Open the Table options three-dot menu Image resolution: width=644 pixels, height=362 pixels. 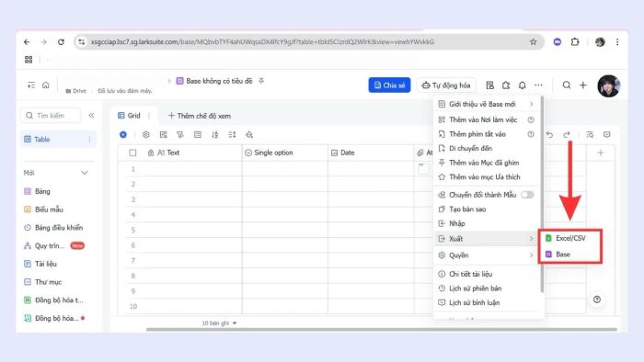[89, 140]
